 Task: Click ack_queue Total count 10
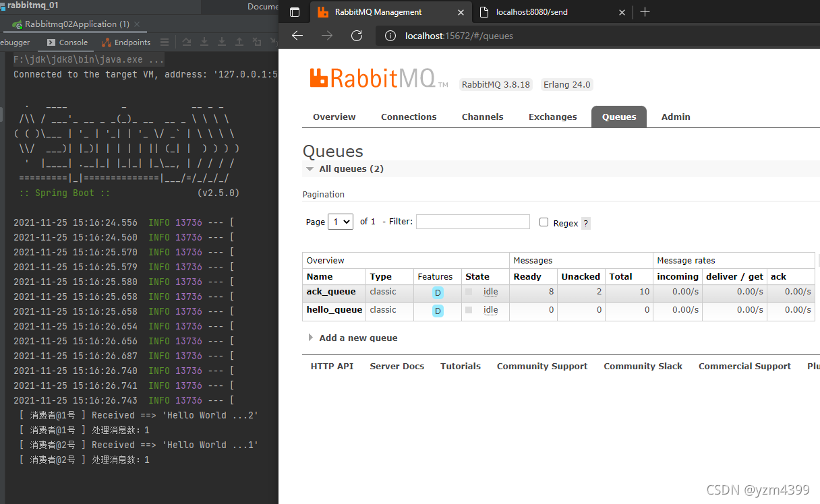coord(645,292)
